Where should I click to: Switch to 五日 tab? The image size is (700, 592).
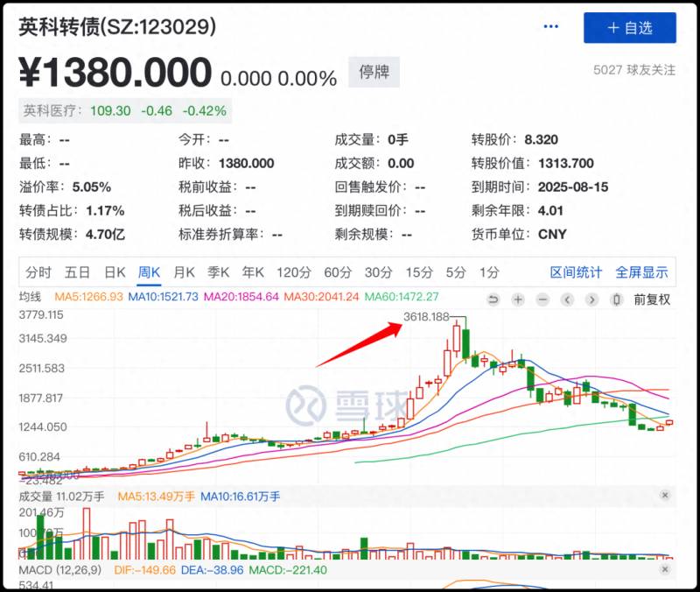tap(77, 272)
